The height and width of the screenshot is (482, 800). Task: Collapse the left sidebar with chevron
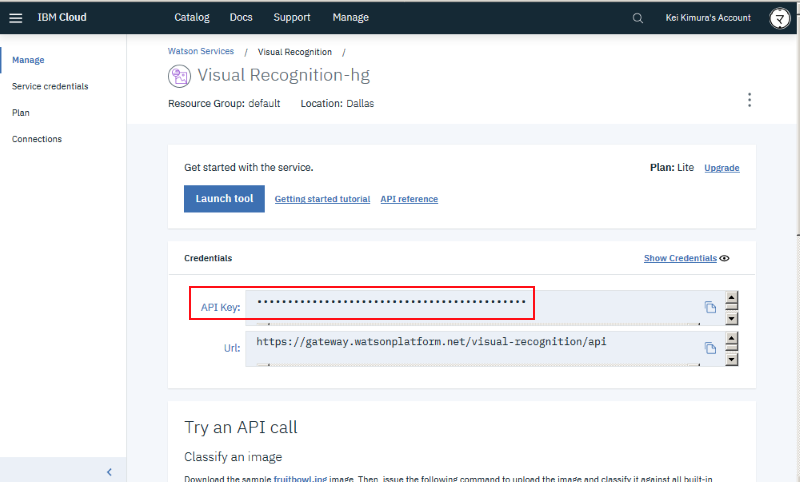tap(109, 472)
